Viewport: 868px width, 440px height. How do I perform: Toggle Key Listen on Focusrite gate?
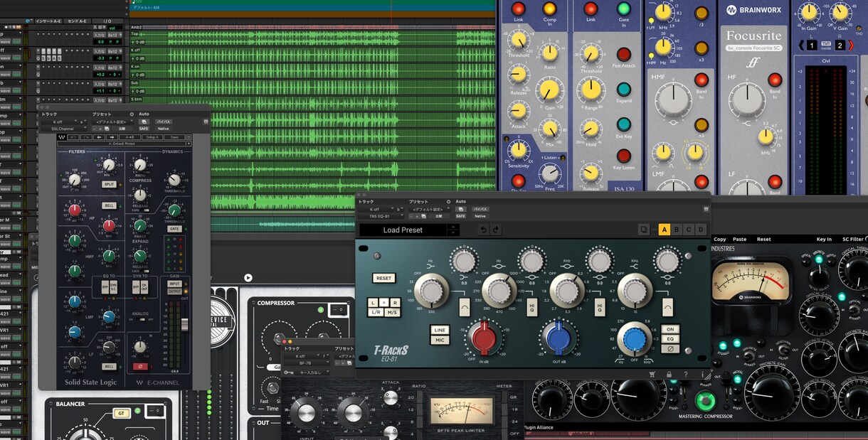pyautogui.click(x=623, y=156)
